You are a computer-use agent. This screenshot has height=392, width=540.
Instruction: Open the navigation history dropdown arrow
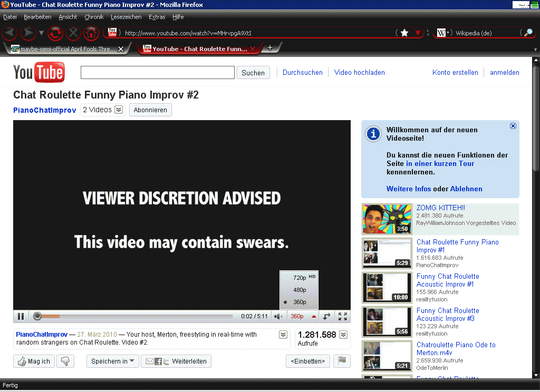click(x=41, y=33)
